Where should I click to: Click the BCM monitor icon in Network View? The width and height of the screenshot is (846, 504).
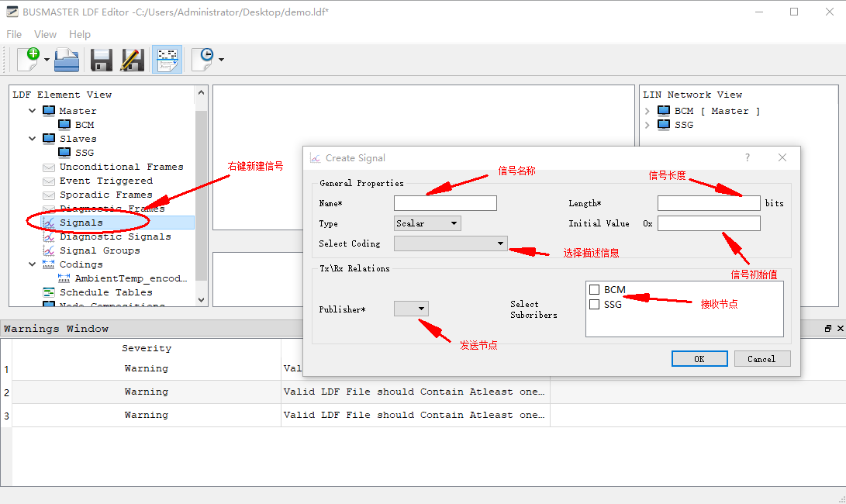[x=664, y=111]
